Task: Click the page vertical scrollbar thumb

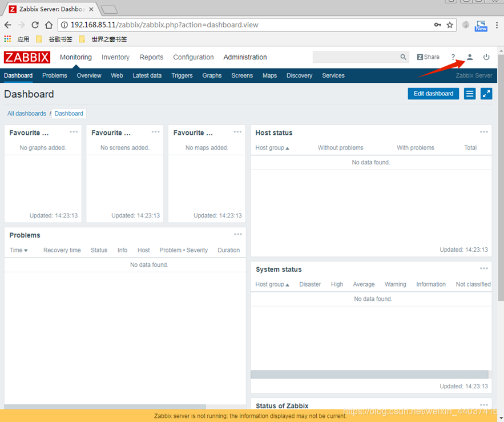Action: (501, 178)
